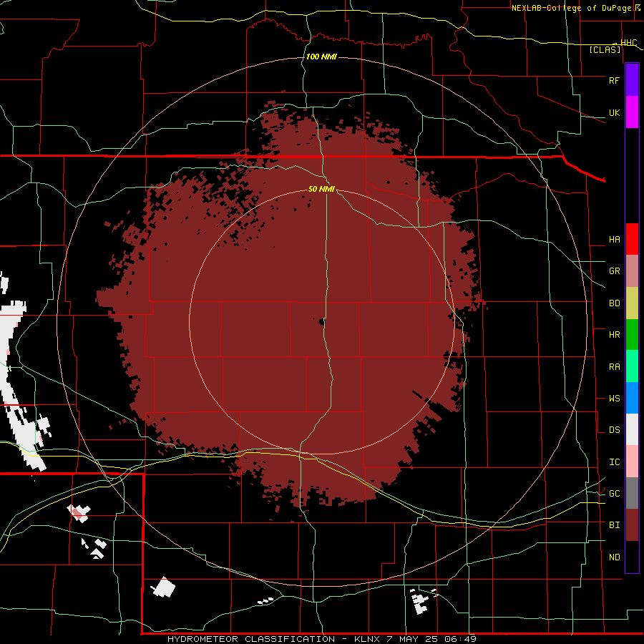The image size is (644, 644).
Task: Click the ND black legend swatch
Action: coord(632,557)
